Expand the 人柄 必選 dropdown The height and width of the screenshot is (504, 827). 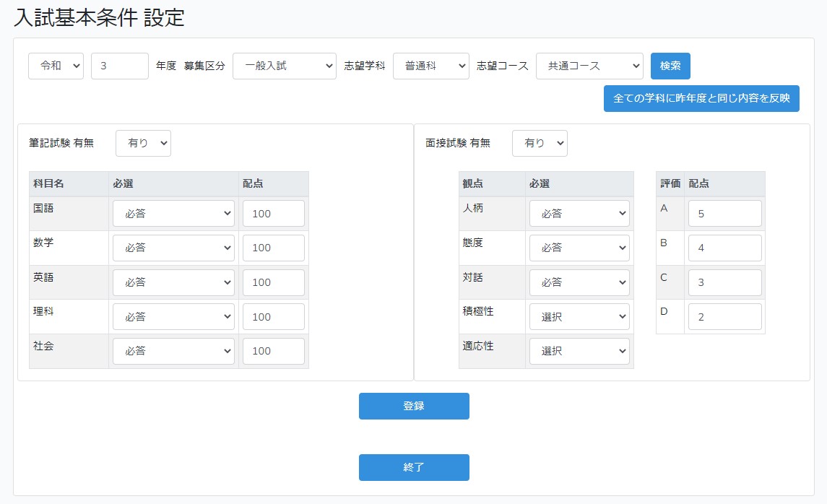click(579, 214)
